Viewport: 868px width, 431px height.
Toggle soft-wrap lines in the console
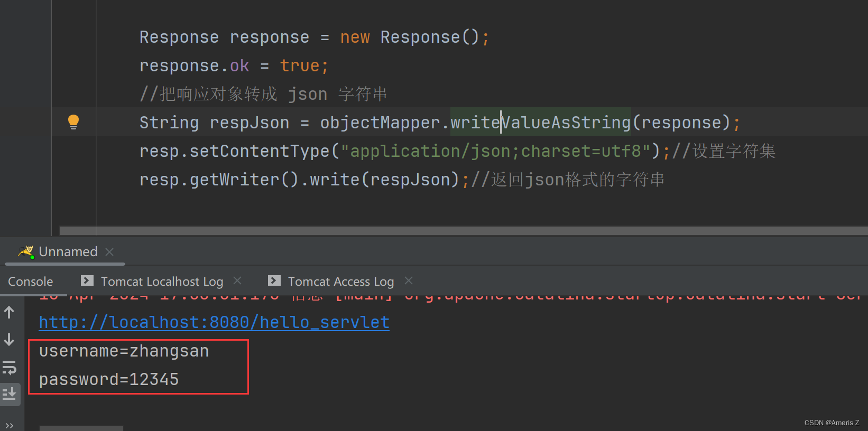(x=10, y=367)
